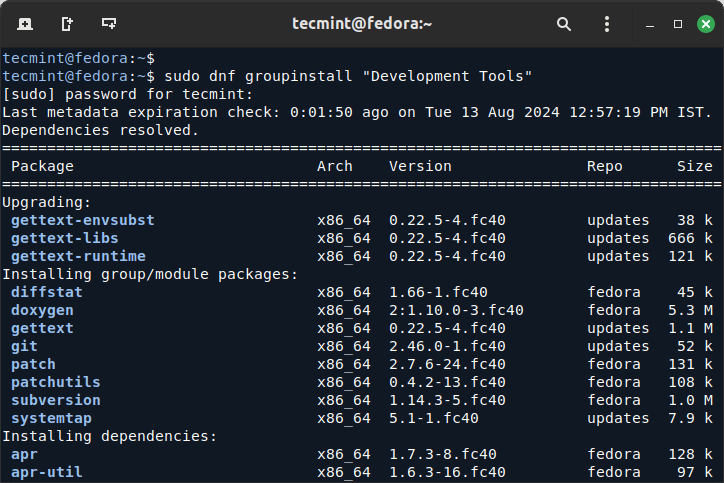Click the Repo column header

pos(604,166)
